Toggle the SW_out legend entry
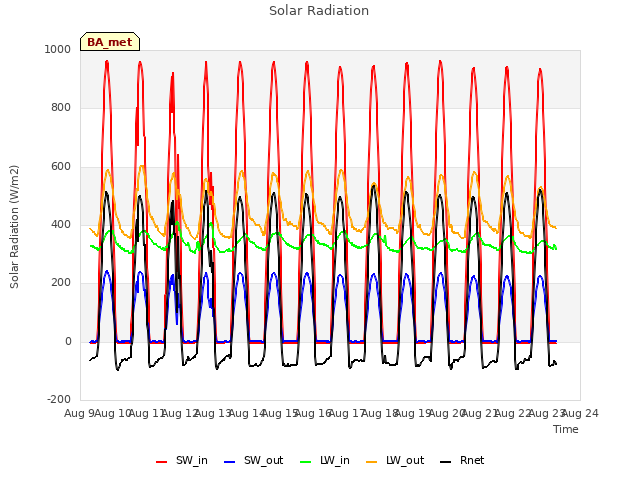Screen dimensions: 640x480 (x=253, y=460)
